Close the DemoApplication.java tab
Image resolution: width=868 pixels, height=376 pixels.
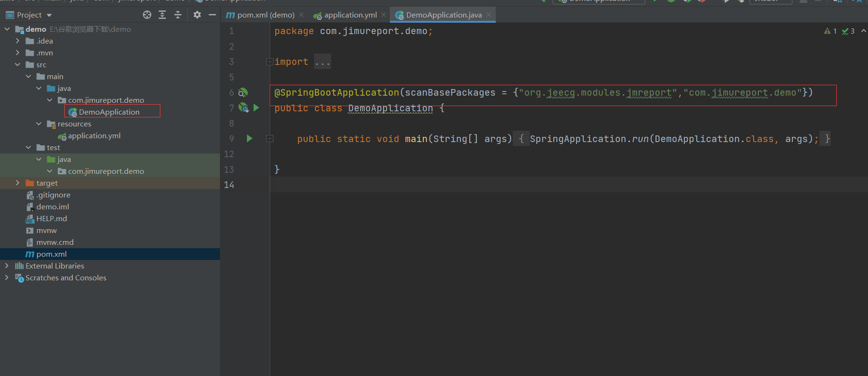pos(489,15)
